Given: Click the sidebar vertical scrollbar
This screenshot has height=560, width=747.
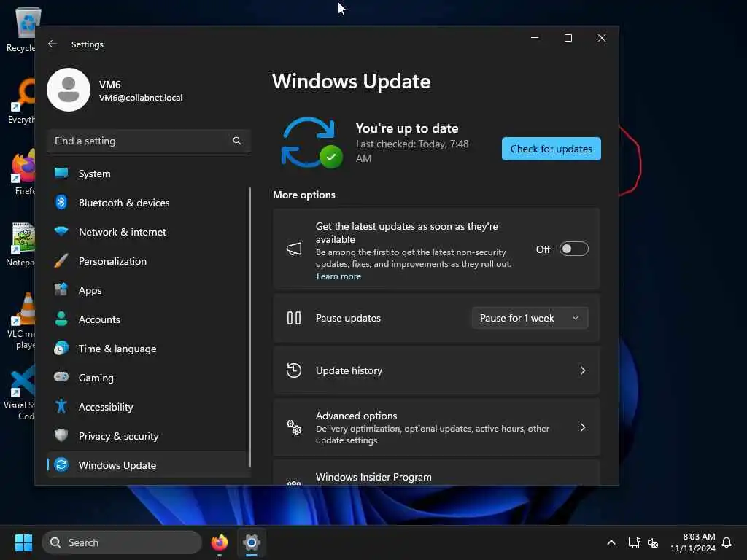Looking at the screenshot, I should pyautogui.click(x=250, y=326).
